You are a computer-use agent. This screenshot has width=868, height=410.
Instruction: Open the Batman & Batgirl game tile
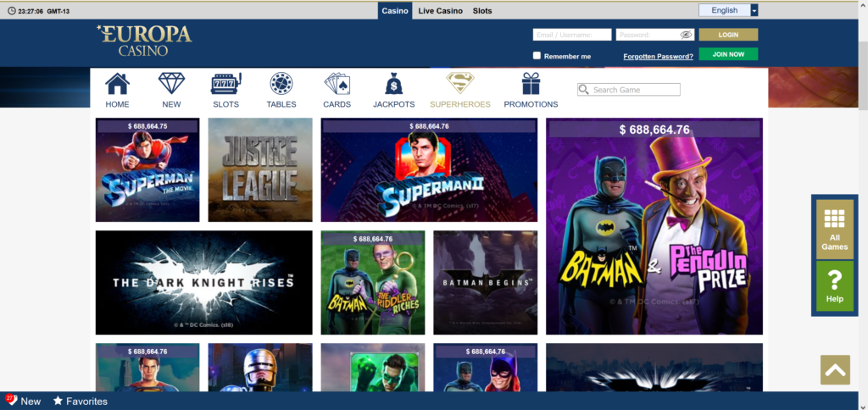[486, 368]
